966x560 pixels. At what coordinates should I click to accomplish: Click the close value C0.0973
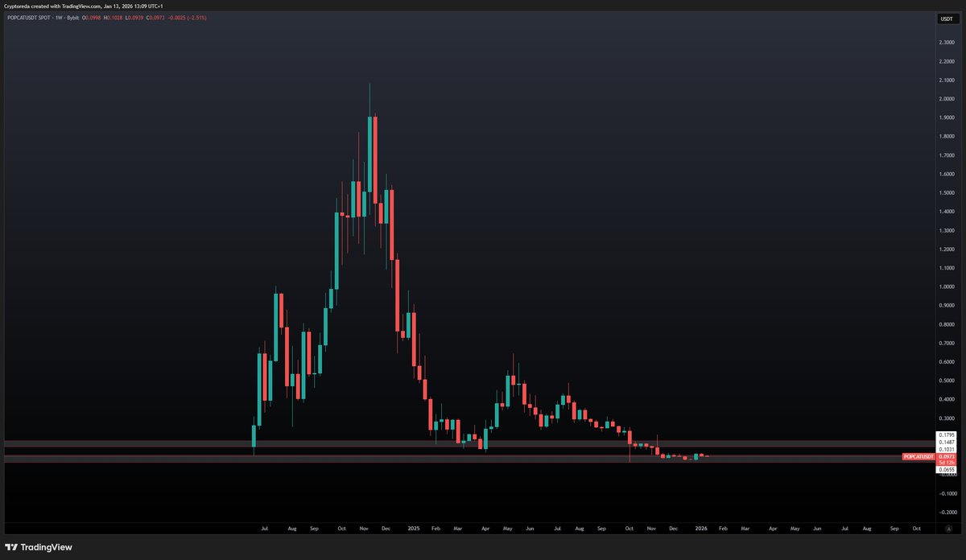tap(155, 18)
